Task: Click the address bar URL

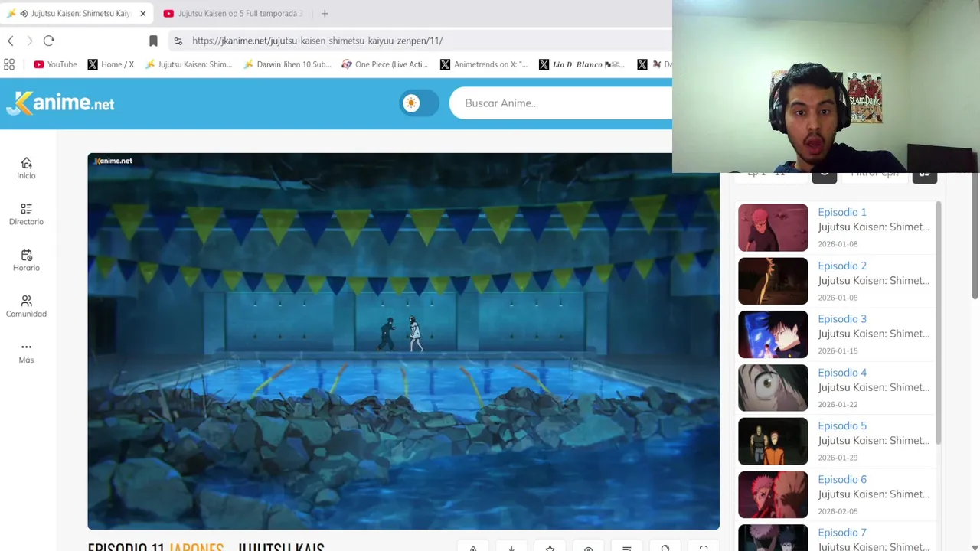Action: pyautogui.click(x=317, y=41)
